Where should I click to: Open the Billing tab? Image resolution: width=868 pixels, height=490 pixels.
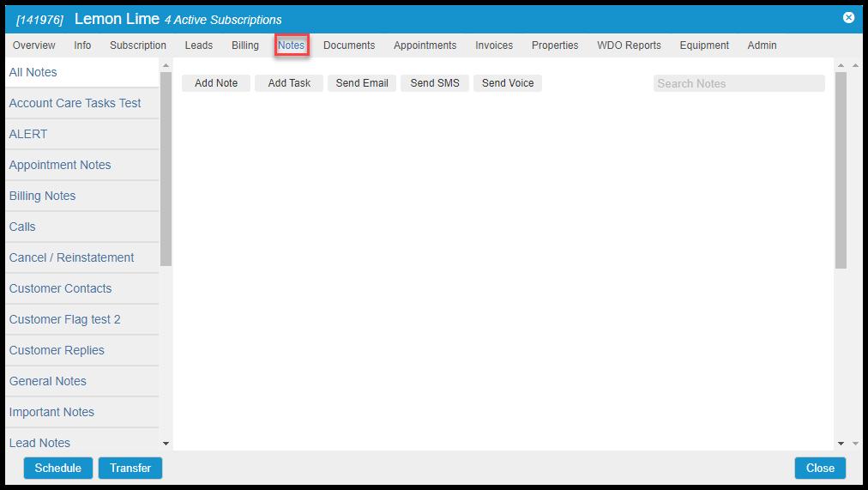(244, 45)
